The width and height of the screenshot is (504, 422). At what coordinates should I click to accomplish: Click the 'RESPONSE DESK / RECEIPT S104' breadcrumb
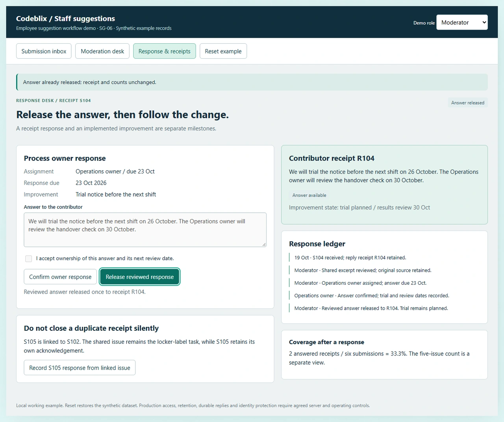(54, 101)
